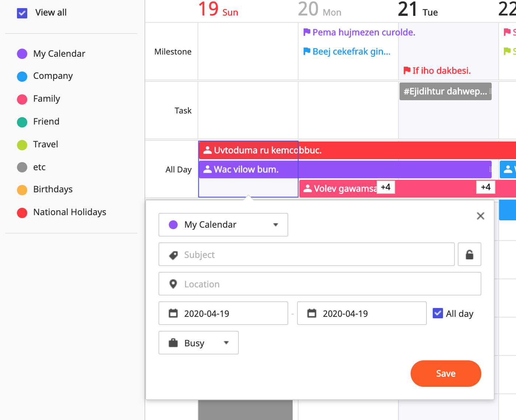
Task: Open the Busy state dropdown
Action: [226, 342]
